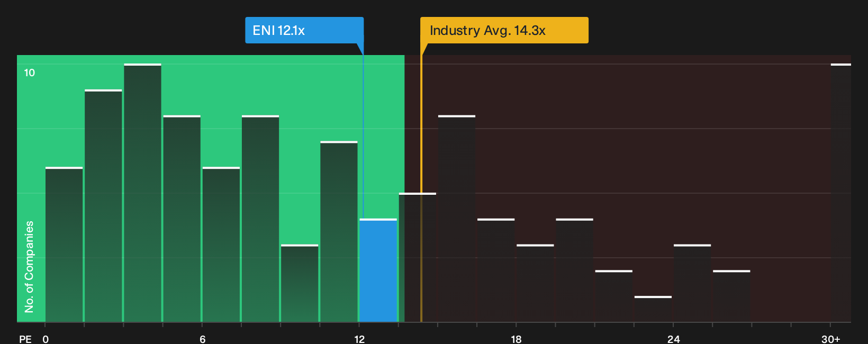Select the tallest green bar reaching 10
Screen dimensions: 868x344
point(142,193)
